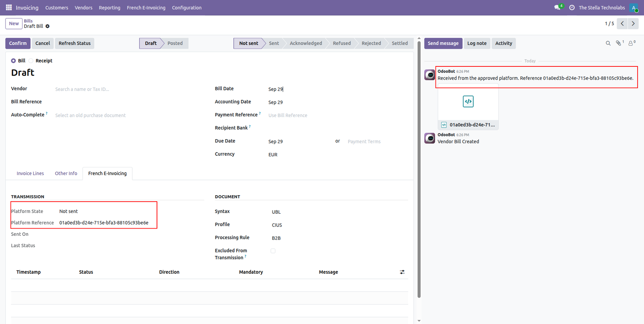The width and height of the screenshot is (644, 324).
Task: Click the Payment Reference input field
Action: pos(338,115)
